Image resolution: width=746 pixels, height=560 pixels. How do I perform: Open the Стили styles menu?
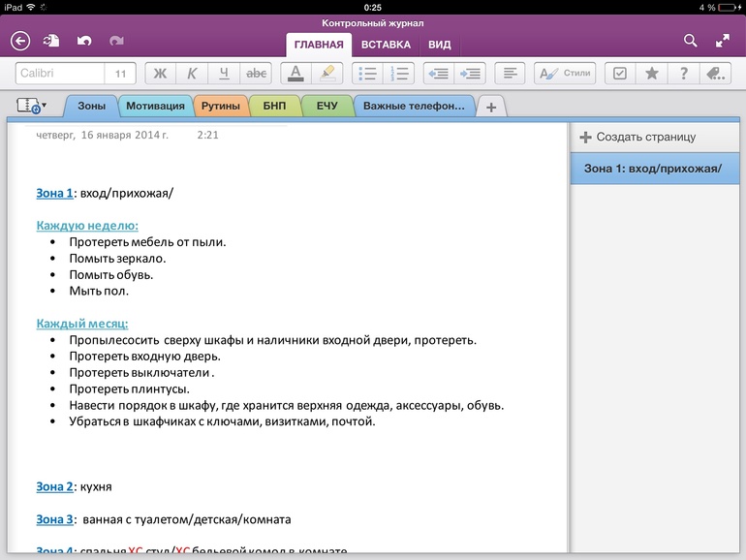point(565,74)
